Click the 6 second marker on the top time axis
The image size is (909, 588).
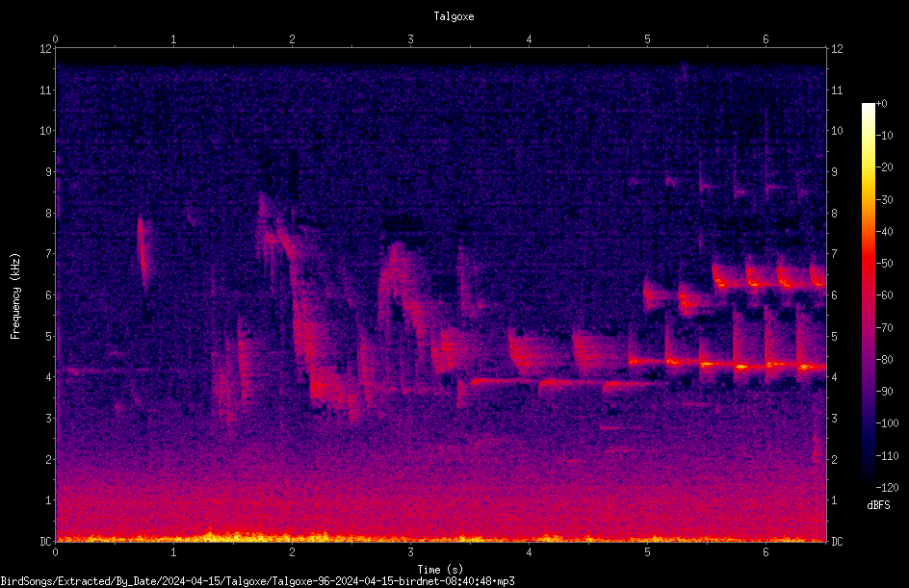click(x=766, y=39)
